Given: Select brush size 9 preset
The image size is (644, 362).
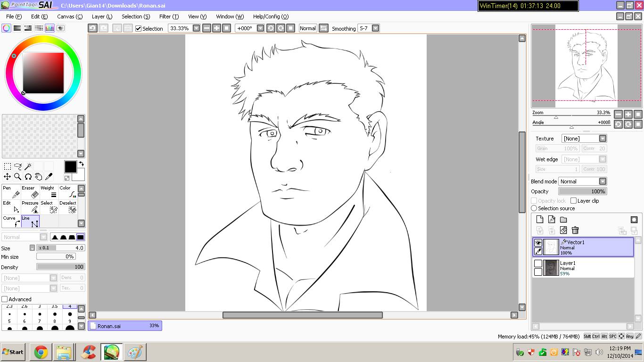Looking at the screenshot, I should pos(70,325).
